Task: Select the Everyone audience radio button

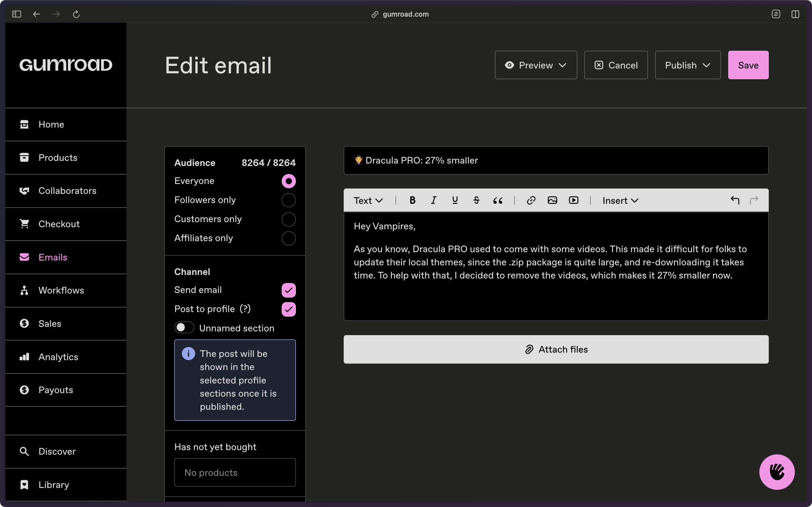Action: pos(288,180)
